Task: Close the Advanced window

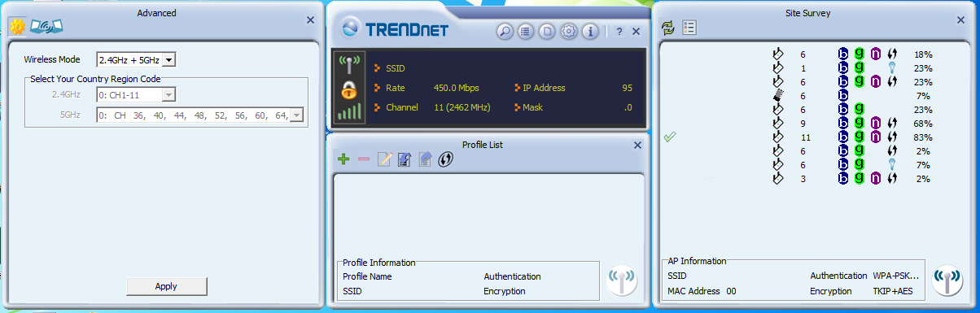Action: point(310,20)
